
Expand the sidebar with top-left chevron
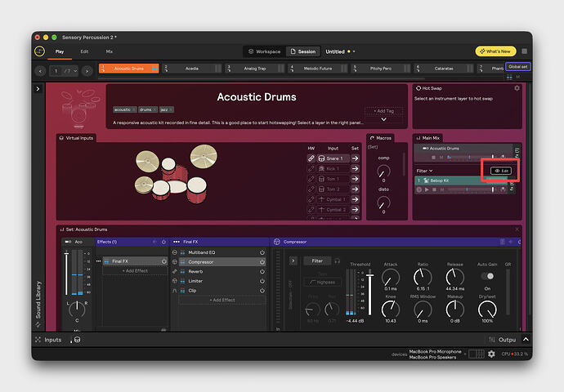click(x=38, y=88)
